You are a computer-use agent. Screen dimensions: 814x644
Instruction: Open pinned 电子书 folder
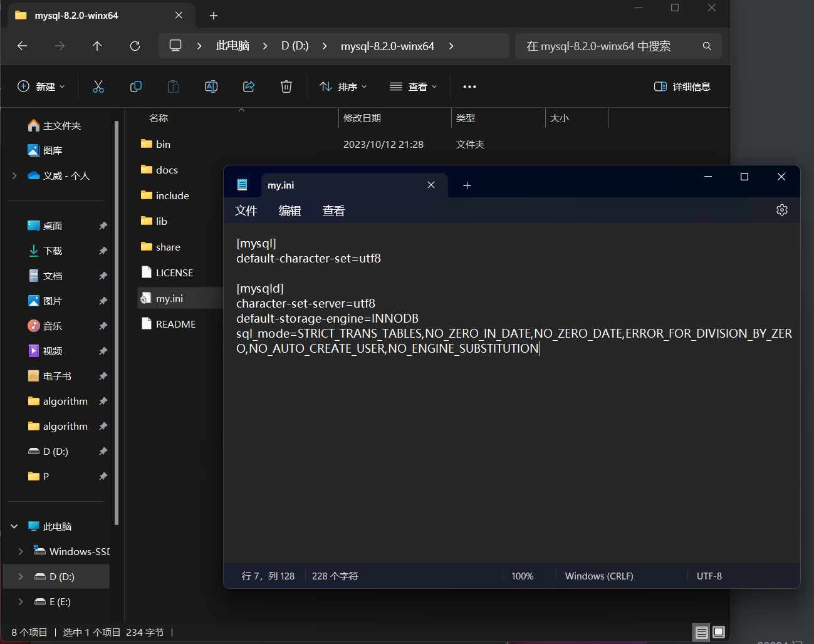[x=57, y=376]
